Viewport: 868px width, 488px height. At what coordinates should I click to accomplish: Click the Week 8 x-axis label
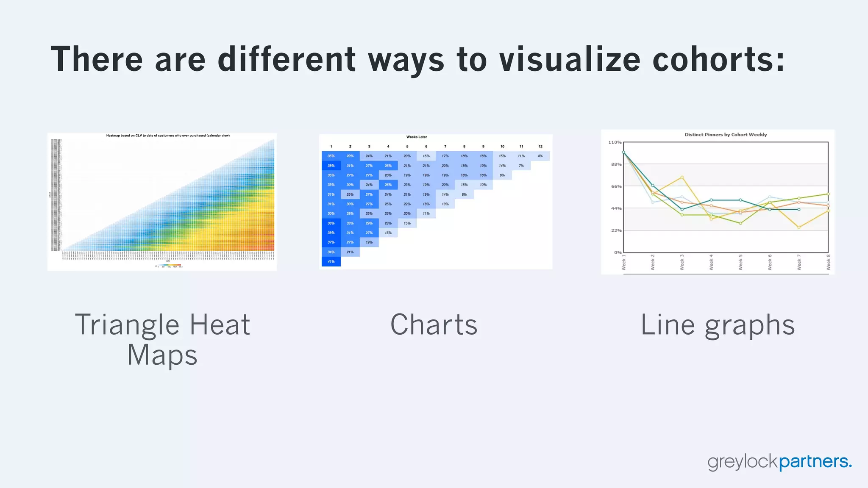(x=828, y=262)
